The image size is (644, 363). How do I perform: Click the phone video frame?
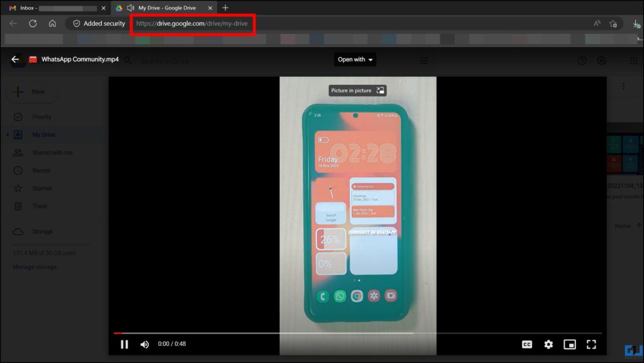(358, 216)
